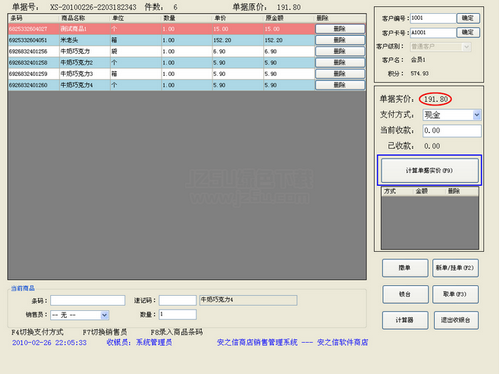500x374 pixels.
Task: Delete the 牛奶巧克力2 row
Action: click(x=340, y=63)
